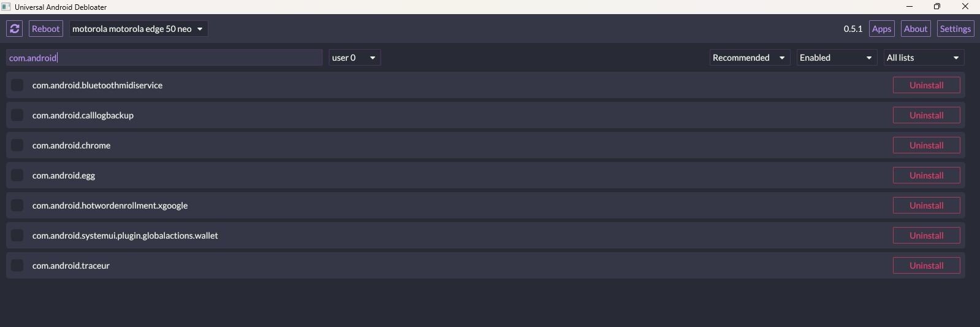The height and width of the screenshot is (327, 980).
Task: Click the app icon in title bar
Action: (x=6, y=7)
